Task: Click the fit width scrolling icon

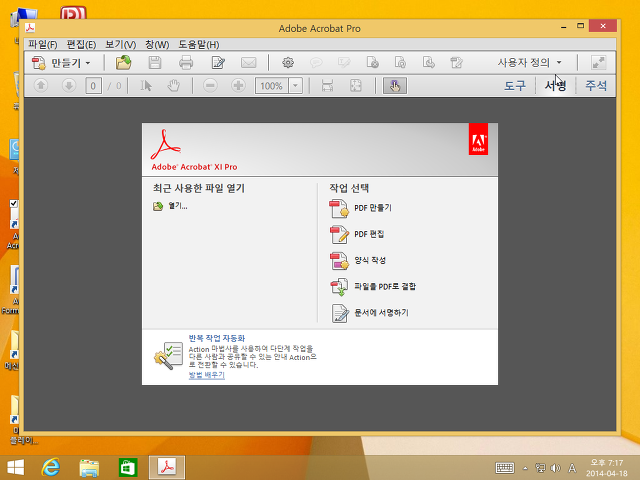Action: click(327, 86)
